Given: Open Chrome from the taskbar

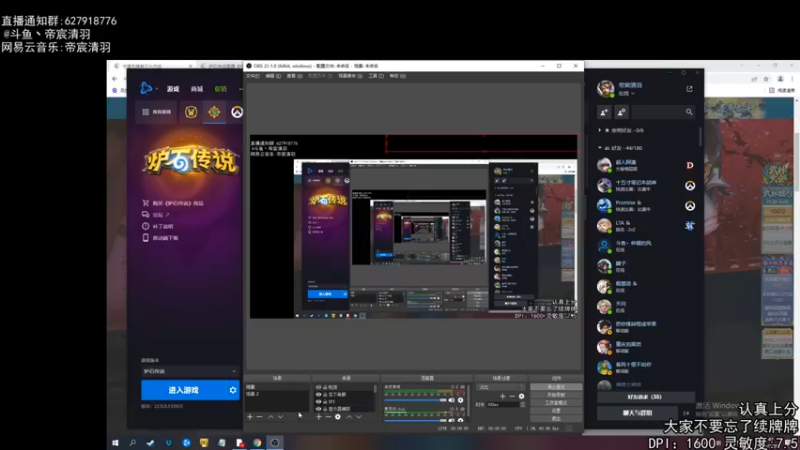Looking at the screenshot, I should click(257, 443).
